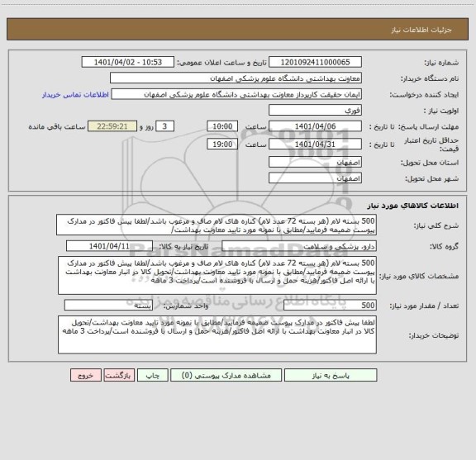The height and width of the screenshot is (460, 476).
Task: Click the حداقل تاریخ اعتبار قیمت label
Action: tap(431, 145)
